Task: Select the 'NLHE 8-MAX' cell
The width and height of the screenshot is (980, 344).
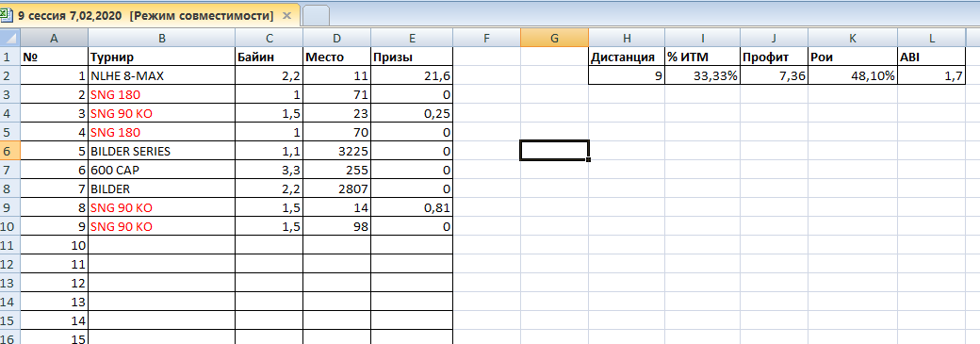Action: [x=162, y=76]
